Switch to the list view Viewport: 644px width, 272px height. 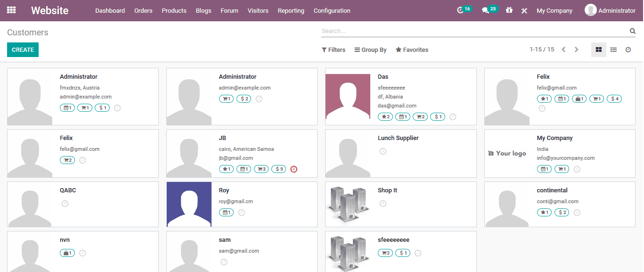point(613,49)
